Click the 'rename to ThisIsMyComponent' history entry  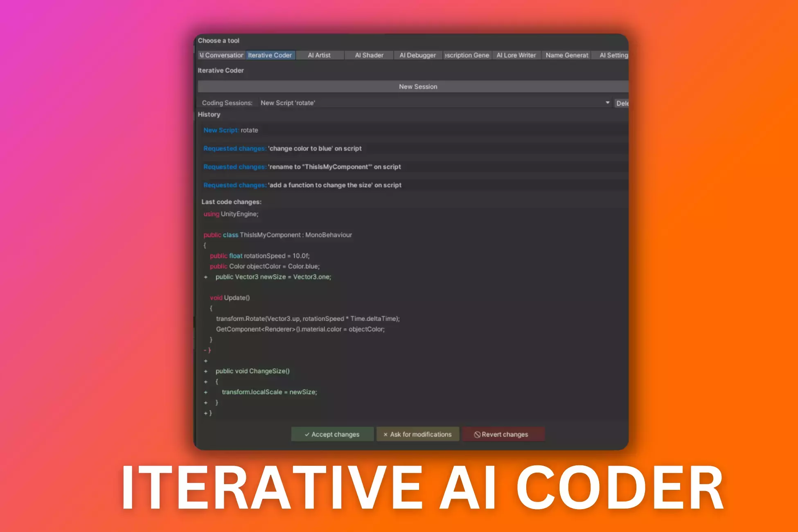302,167
